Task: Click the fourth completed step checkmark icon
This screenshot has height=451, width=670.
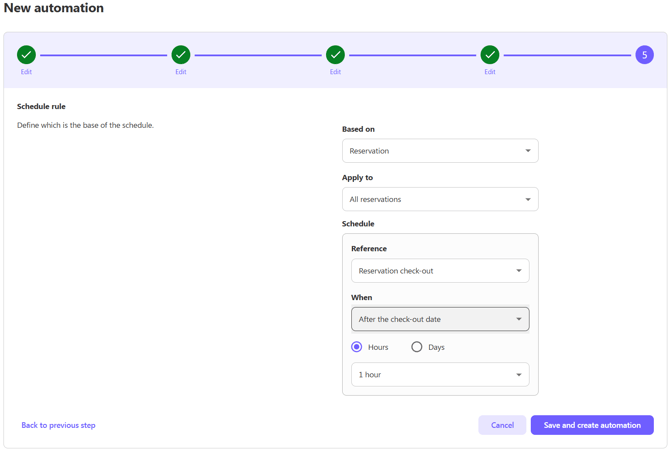Action: coord(490,55)
